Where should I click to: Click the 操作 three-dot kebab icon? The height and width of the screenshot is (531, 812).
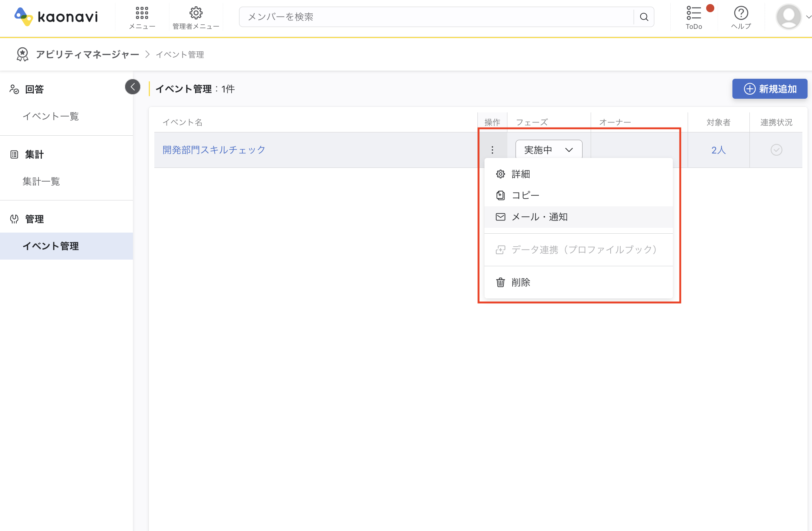pos(492,150)
